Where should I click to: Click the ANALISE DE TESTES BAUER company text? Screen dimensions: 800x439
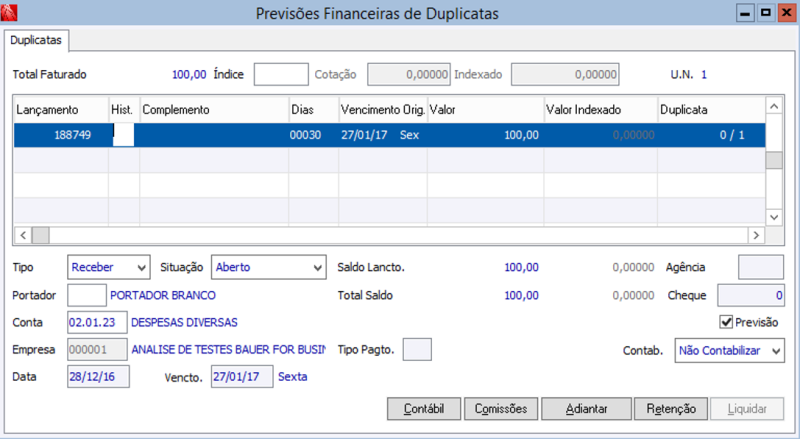(x=229, y=350)
